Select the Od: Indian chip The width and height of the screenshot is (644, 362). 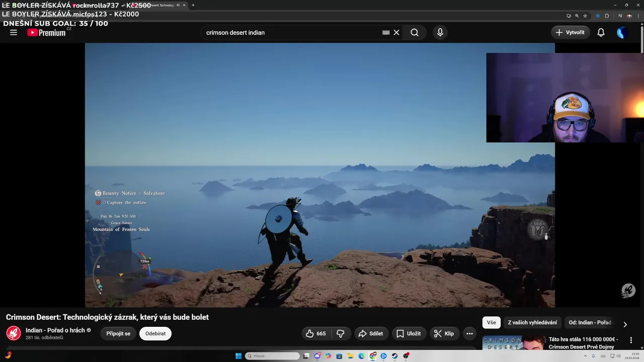click(590, 323)
